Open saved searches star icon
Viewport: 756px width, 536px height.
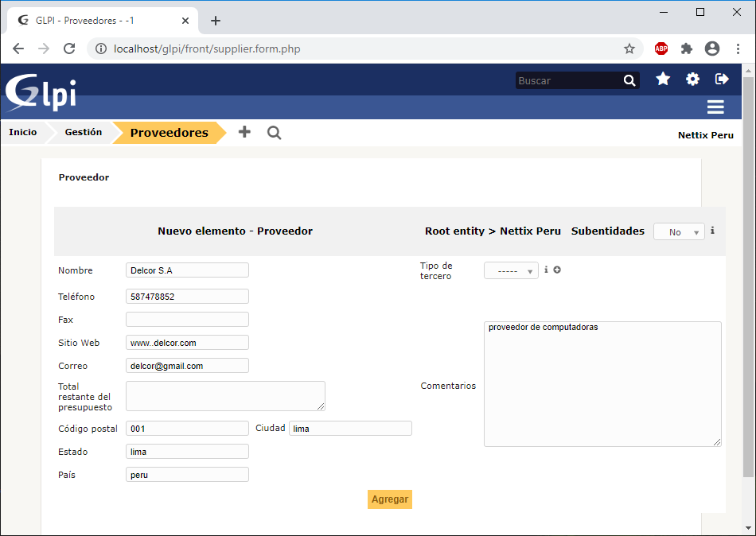tap(663, 79)
